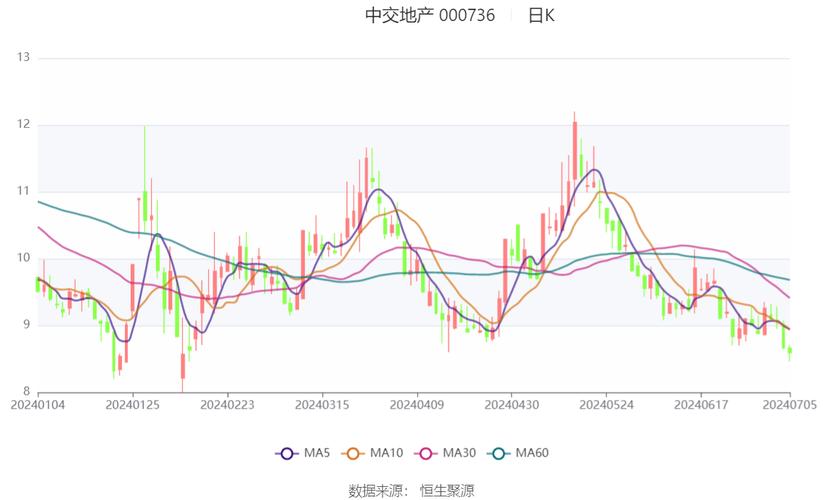Click the teal MA60 legend circle marker
Image resolution: width=823 pixels, height=500 pixels.
pyautogui.click(x=499, y=453)
